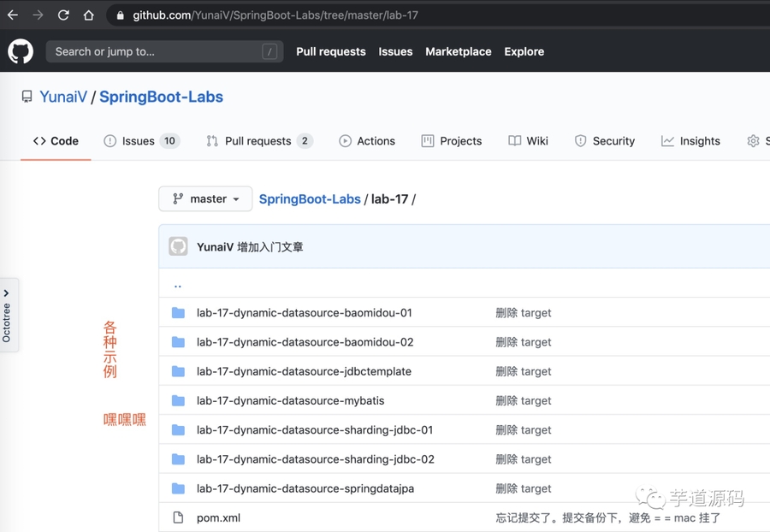The height and width of the screenshot is (532, 770).
Task: Click Explore in the GitHub header
Action: pyautogui.click(x=524, y=51)
